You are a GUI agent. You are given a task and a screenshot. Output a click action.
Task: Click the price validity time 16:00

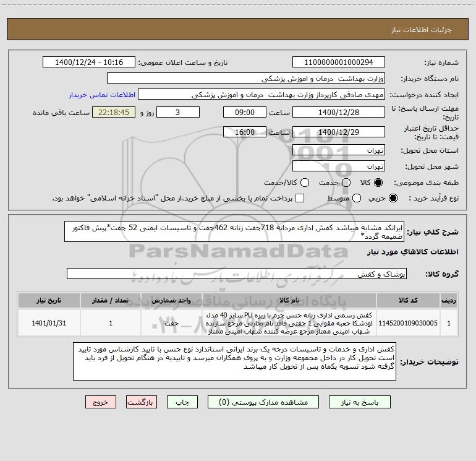coord(245,132)
